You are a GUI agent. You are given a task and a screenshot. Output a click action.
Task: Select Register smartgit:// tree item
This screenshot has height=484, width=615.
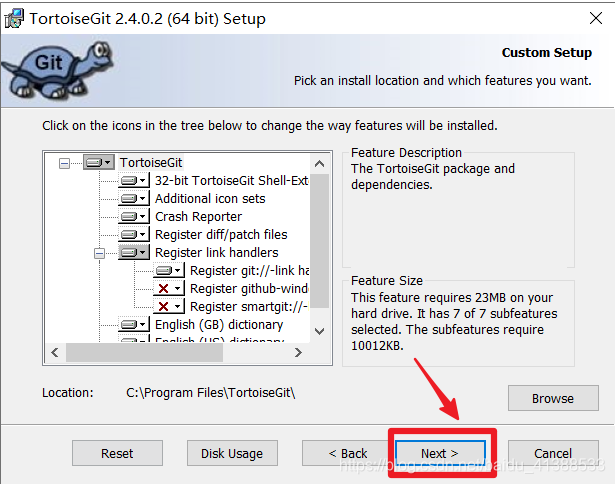[249, 307]
